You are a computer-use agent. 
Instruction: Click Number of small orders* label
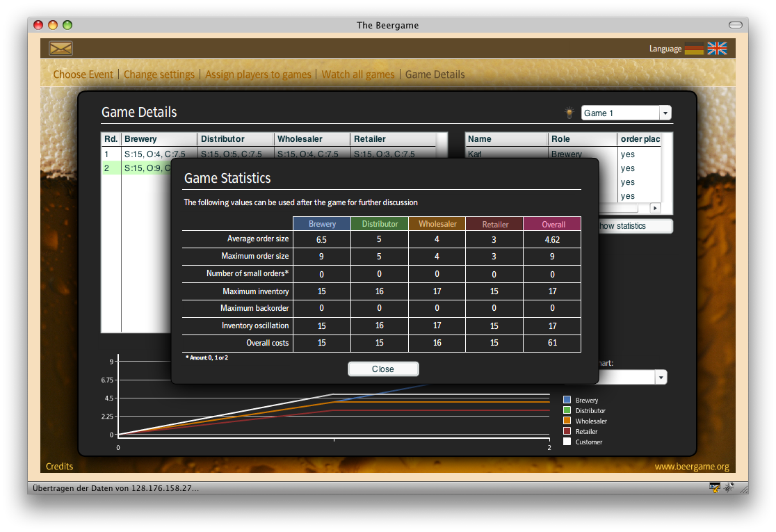click(x=248, y=273)
